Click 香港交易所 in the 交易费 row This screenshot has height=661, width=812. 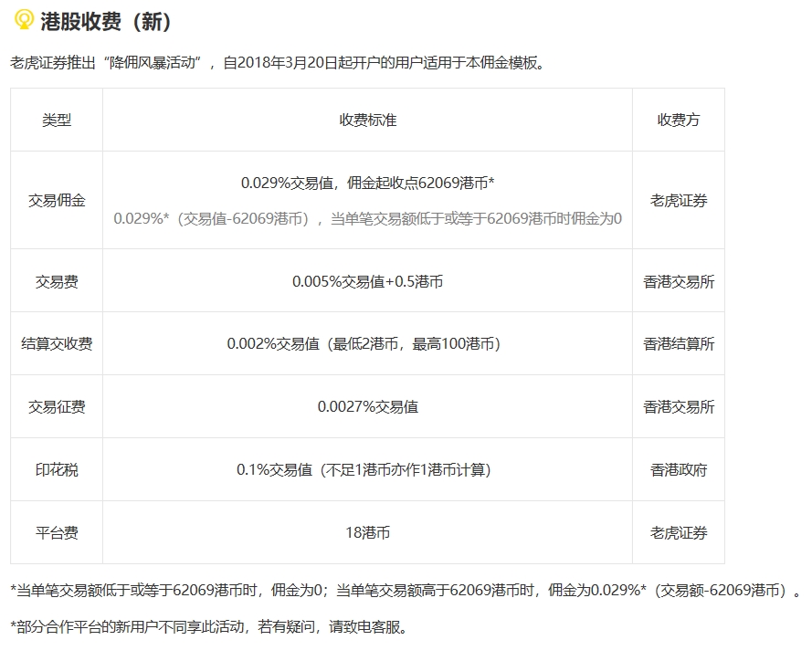[x=679, y=281]
